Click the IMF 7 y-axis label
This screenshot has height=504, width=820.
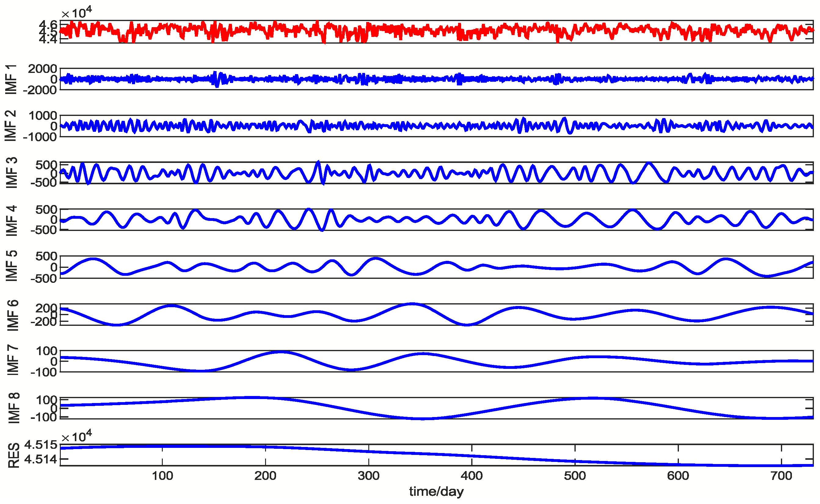[13, 360]
